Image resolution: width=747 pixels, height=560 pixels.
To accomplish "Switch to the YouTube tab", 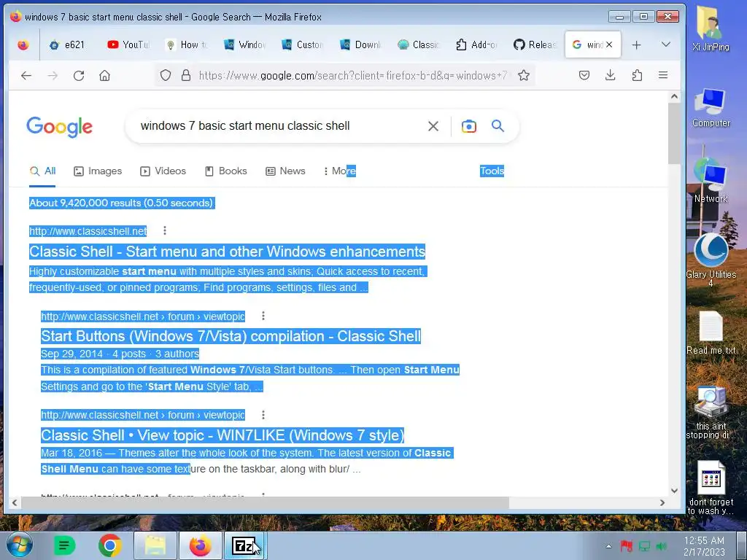I will pyautogui.click(x=128, y=44).
